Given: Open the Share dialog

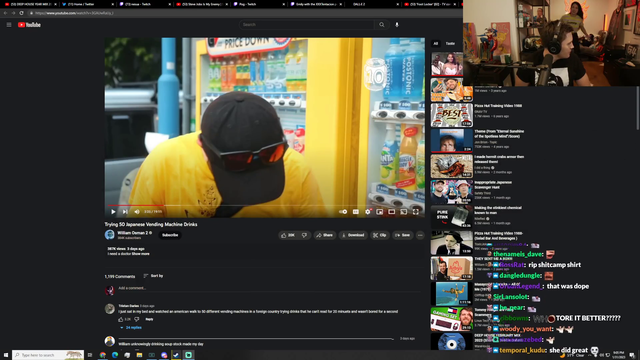Looking at the screenshot, I should tap(325, 235).
